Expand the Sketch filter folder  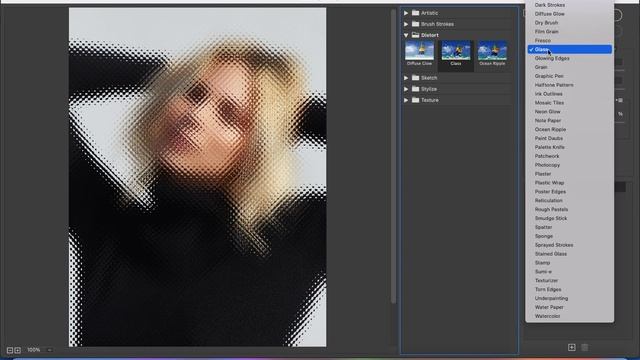tap(406, 78)
